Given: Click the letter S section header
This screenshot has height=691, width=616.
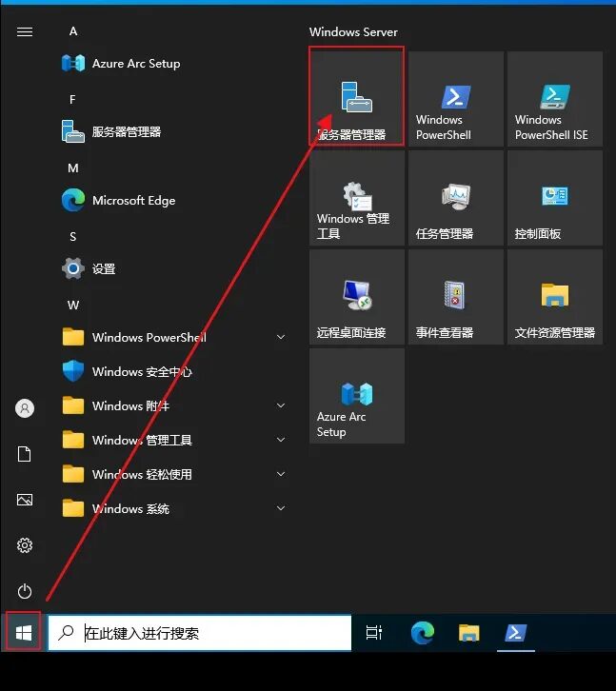Looking at the screenshot, I should coord(72,237).
